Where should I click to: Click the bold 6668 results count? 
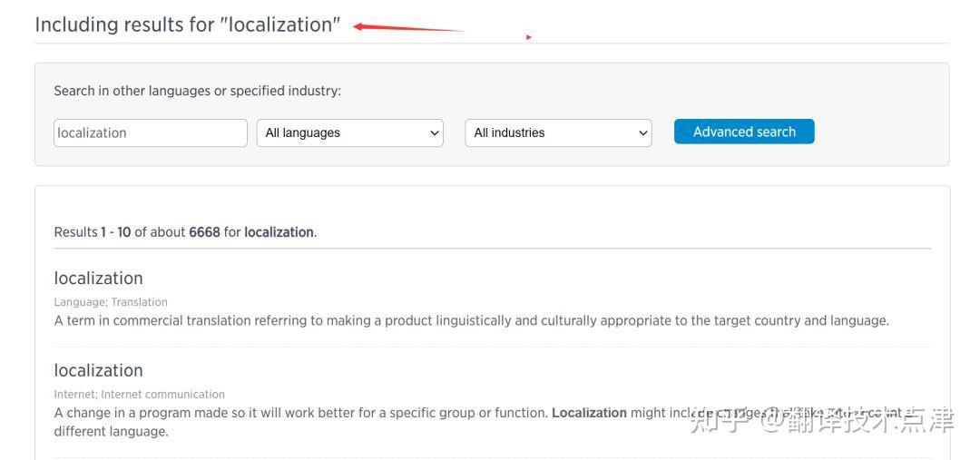[x=204, y=232]
